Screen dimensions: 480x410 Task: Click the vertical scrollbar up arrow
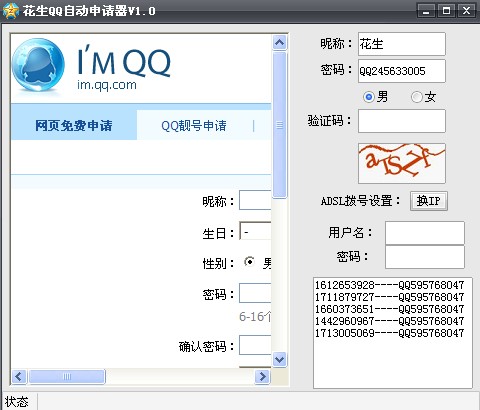tap(279, 42)
